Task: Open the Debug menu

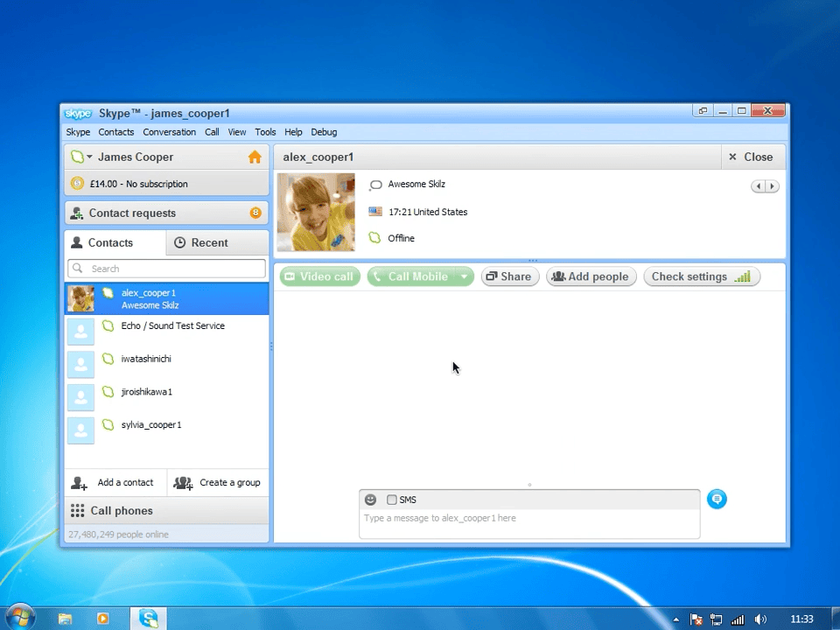Action: 324,132
